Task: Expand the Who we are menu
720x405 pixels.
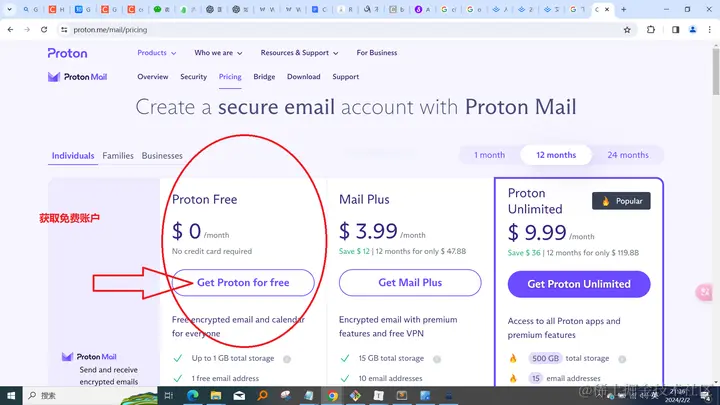Action: [x=218, y=53]
